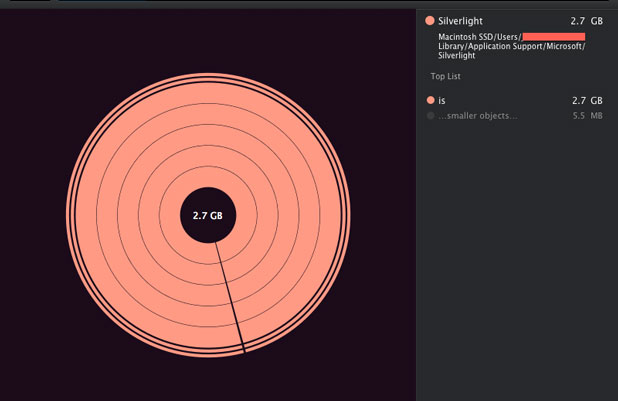This screenshot has width=618, height=401.
Task: Select '...smaller objects...' list row
Action: point(515,116)
